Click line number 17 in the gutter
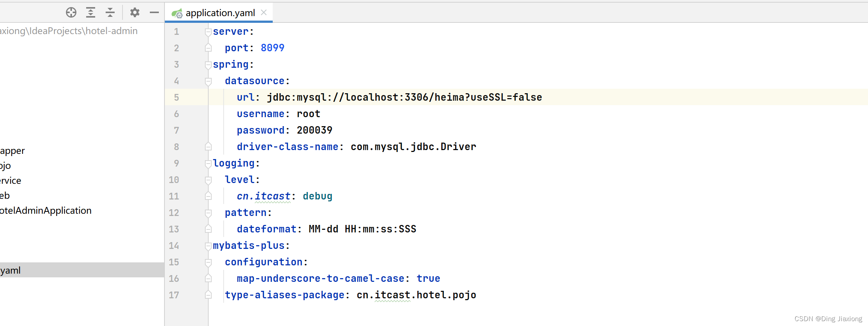The width and height of the screenshot is (868, 326). [x=174, y=295]
